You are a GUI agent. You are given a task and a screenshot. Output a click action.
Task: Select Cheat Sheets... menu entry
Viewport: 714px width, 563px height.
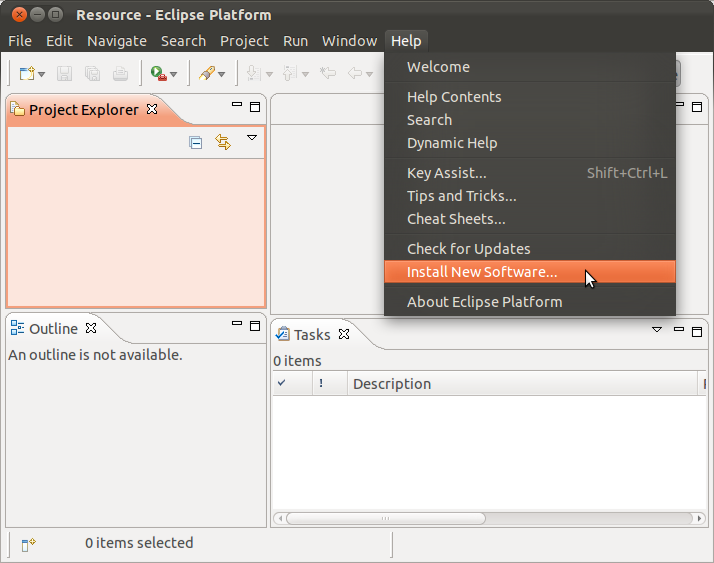click(x=530, y=219)
